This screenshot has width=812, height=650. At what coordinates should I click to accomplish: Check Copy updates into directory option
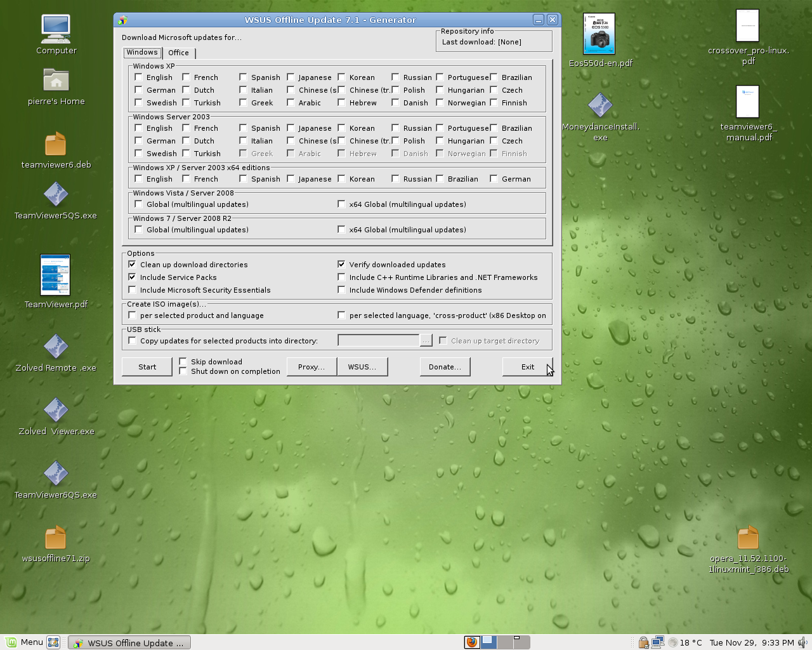(x=132, y=340)
